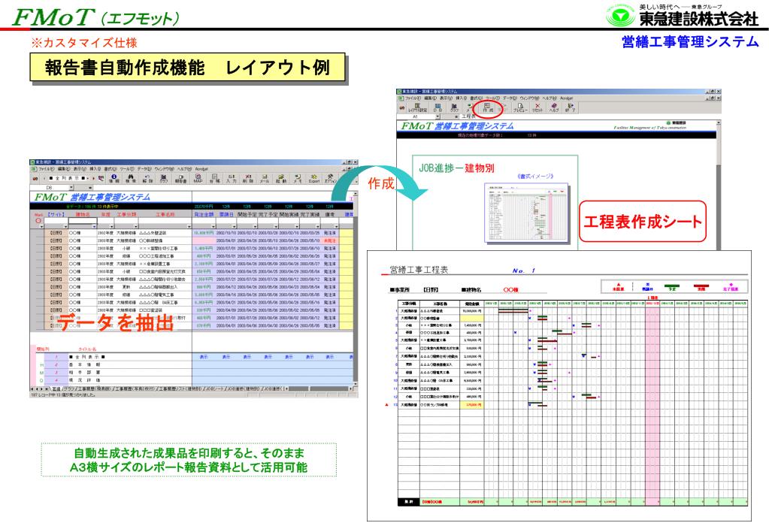Click the 報告書 icon in the left toolbar
Image resolution: width=769 pixels, height=532 pixels.
180,179
